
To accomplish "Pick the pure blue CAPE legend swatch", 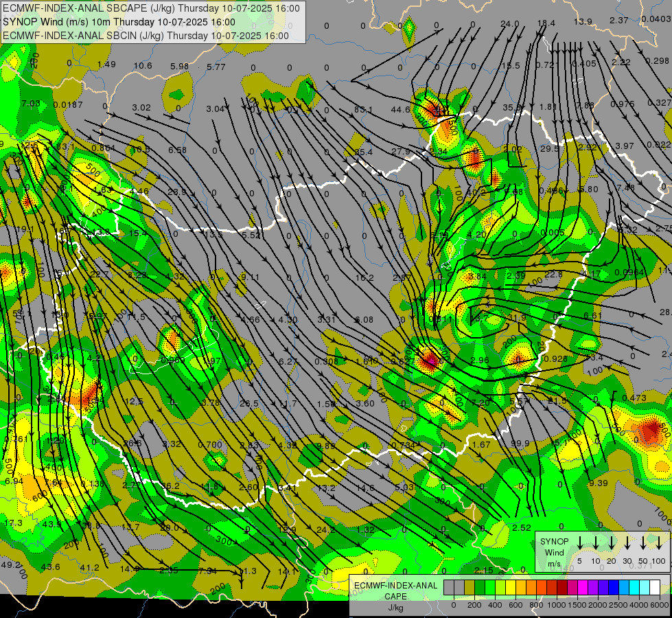I will (x=613, y=587).
